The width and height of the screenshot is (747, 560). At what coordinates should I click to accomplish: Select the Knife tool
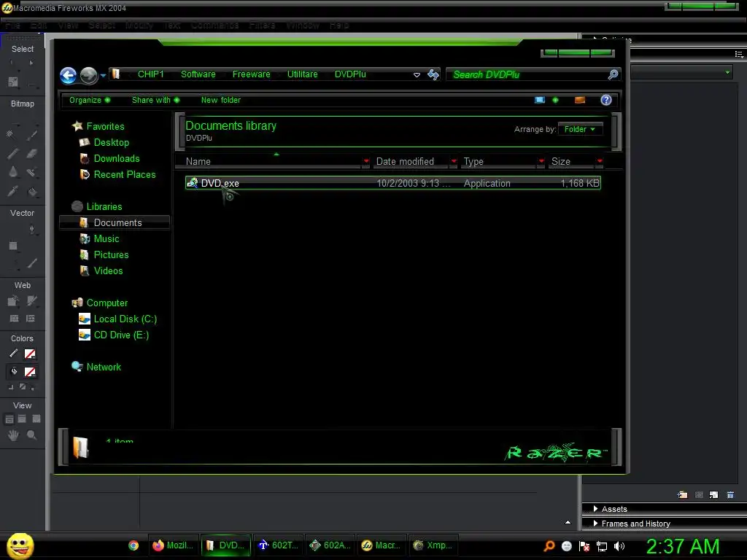pos(32,262)
